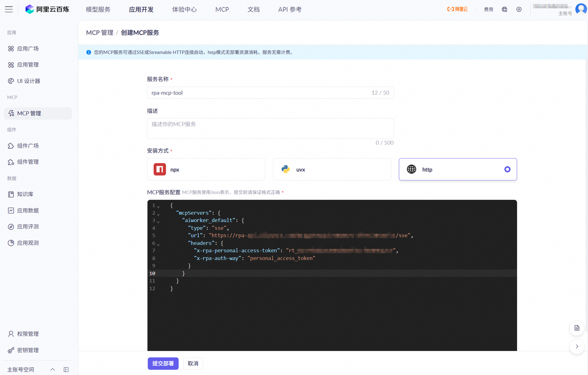588x375 pixels.
Task: Click the 应用广场 sidebar icon
Action: (x=11, y=49)
